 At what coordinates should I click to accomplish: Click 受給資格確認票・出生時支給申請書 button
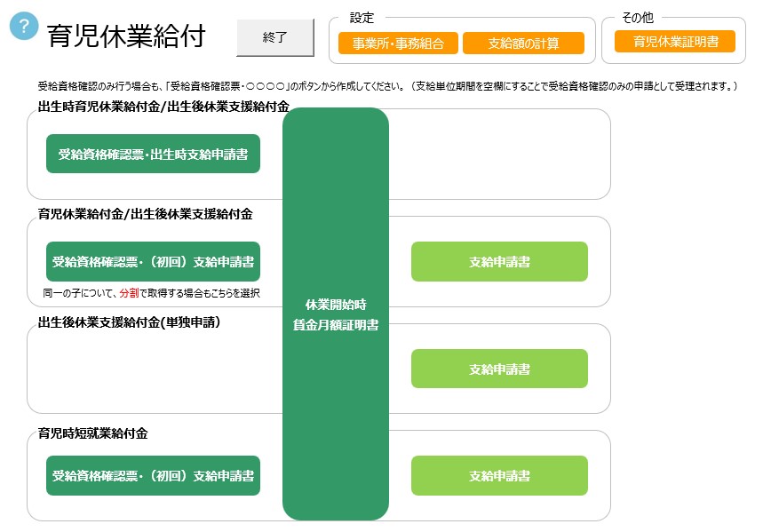coord(154,154)
